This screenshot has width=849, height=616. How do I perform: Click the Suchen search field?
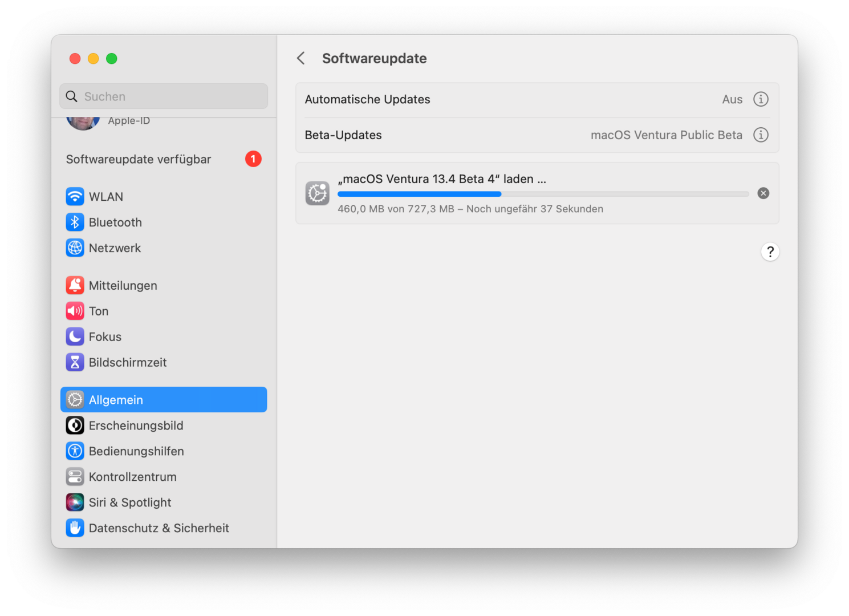(171, 96)
